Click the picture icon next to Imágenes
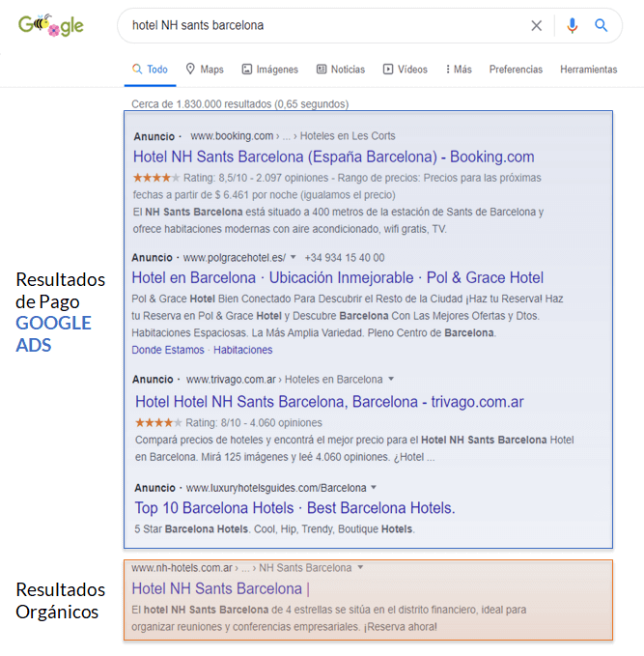This screenshot has height=656, width=644. click(x=247, y=69)
